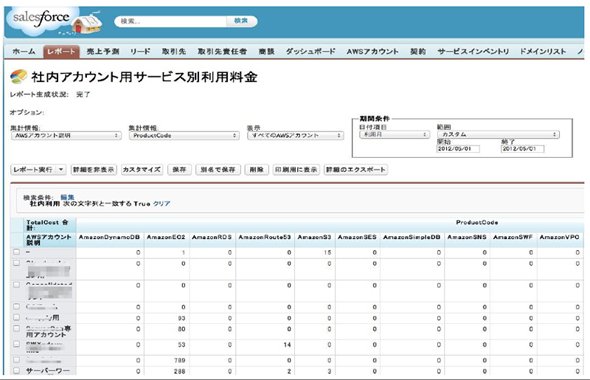
Task: Click the 削除 button
Action: [257, 170]
